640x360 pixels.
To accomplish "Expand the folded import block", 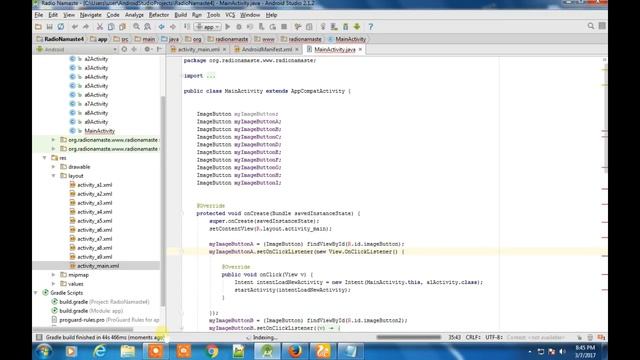I will click(x=211, y=76).
